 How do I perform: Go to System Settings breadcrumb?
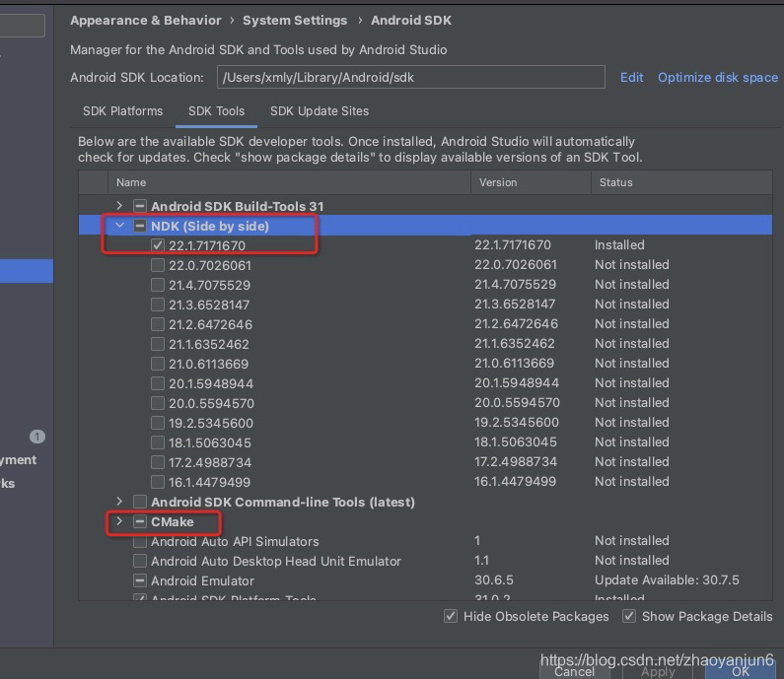pos(295,21)
